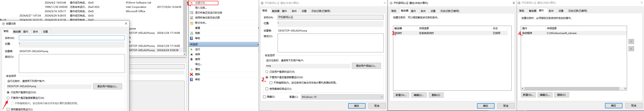Click the 名称 field containing 开机联网认证
644x111 pixels.
click(331, 17)
